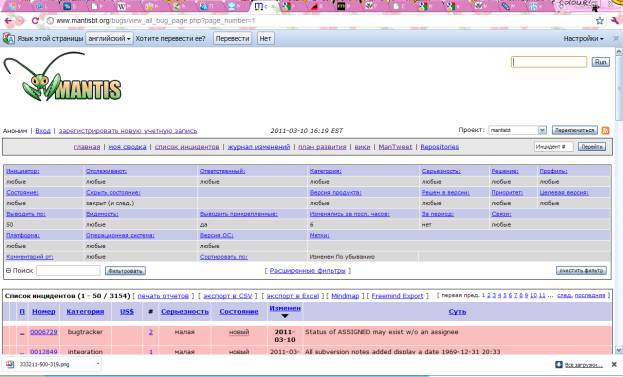The height and width of the screenshot is (377, 623).
Task: Click the Перевести button
Action: point(232,39)
